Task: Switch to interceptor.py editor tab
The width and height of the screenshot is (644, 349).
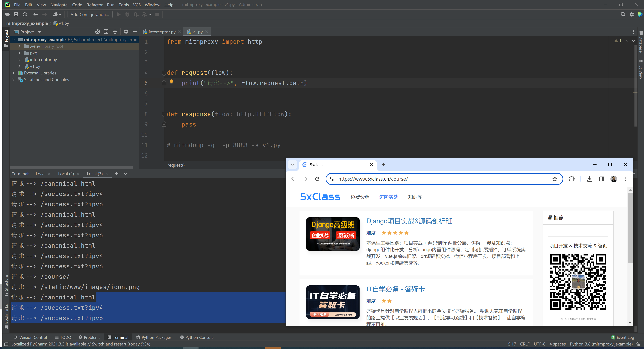Action: 162,32
